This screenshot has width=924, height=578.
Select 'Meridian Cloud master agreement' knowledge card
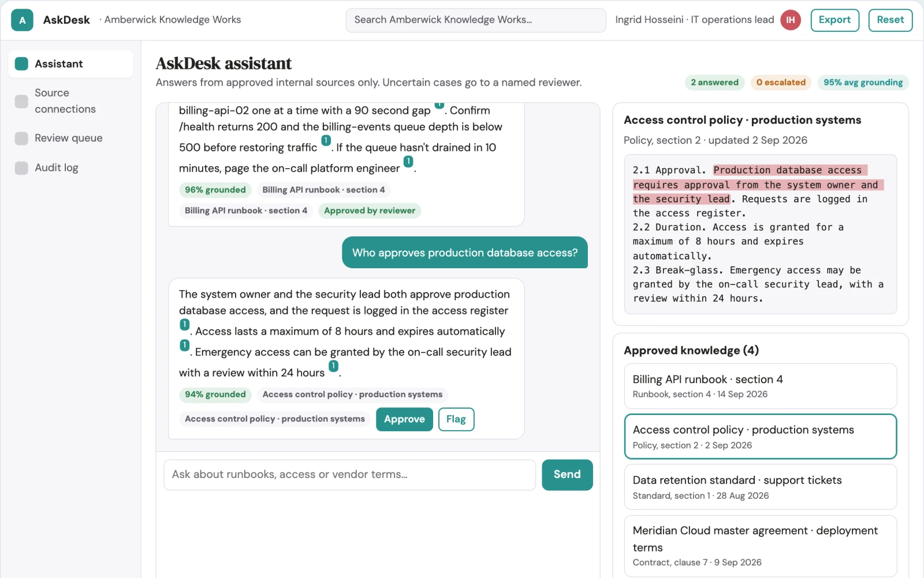coord(760,546)
